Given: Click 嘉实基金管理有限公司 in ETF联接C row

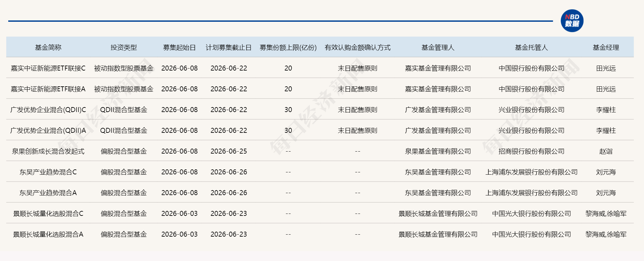Looking at the screenshot, I should point(438,68).
